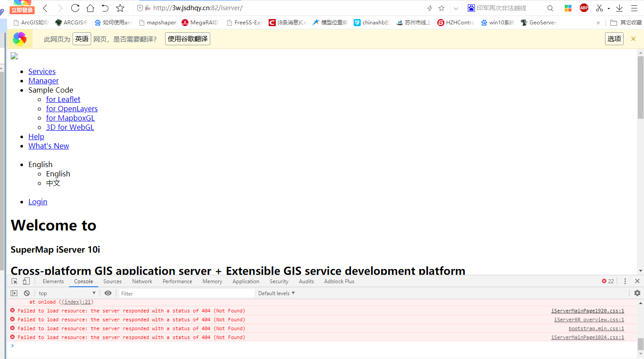Open the browser hamburger menu
644x359 pixels.
tap(634, 8)
